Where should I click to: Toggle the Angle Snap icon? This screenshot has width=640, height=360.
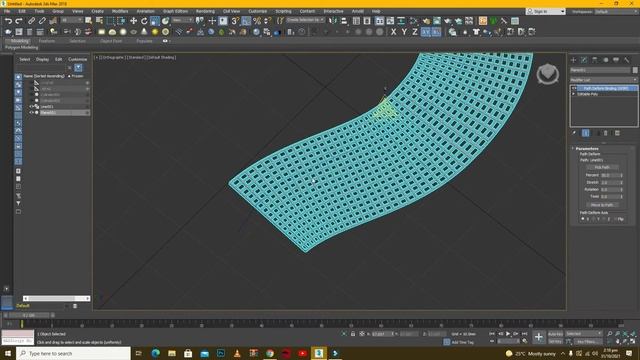click(x=246, y=21)
